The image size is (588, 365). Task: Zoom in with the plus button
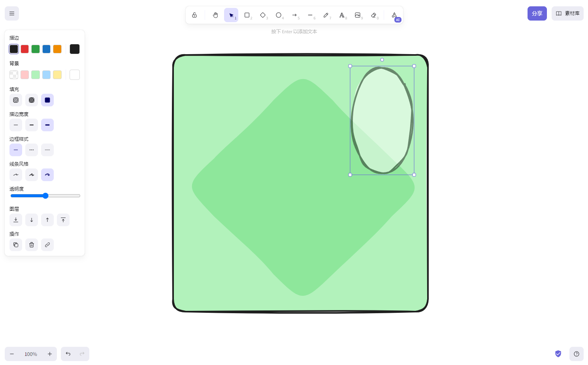(x=50, y=354)
